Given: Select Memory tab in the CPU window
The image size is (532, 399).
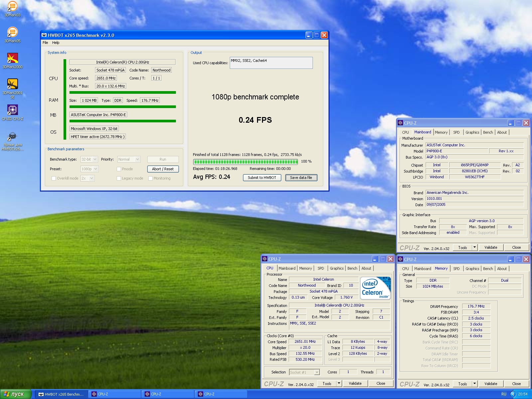Looking at the screenshot, I should 305,268.
